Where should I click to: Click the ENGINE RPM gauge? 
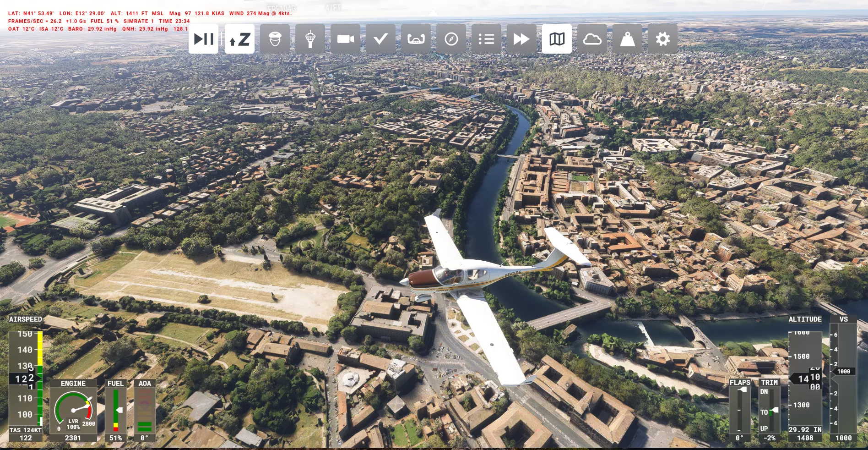[x=73, y=411]
